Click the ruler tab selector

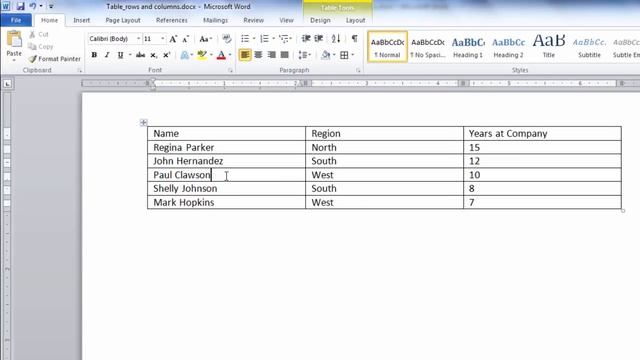7,84
